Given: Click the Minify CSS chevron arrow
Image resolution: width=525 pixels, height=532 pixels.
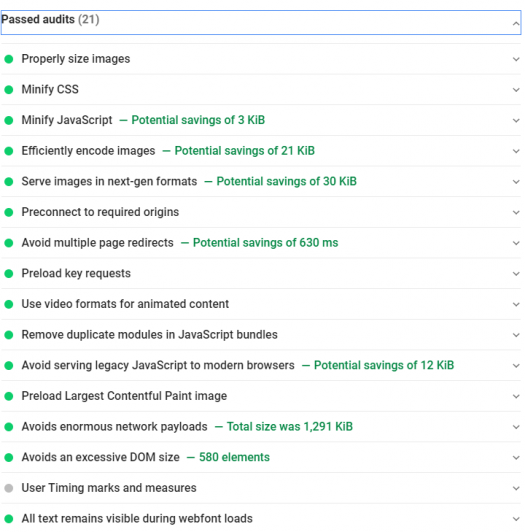Looking at the screenshot, I should (516, 90).
